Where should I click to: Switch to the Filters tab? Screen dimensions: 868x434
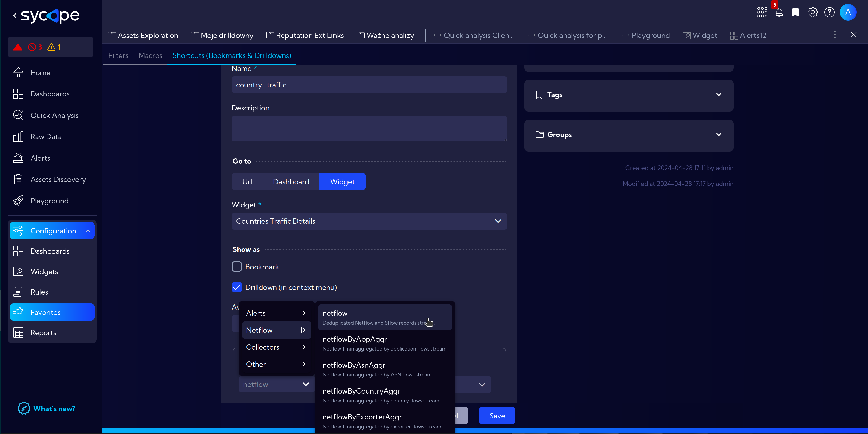pos(118,55)
